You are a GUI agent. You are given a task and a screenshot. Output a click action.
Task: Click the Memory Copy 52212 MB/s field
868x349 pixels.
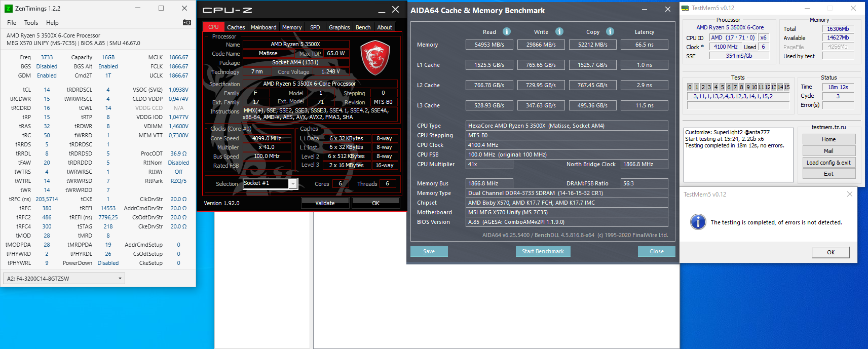pyautogui.click(x=592, y=45)
